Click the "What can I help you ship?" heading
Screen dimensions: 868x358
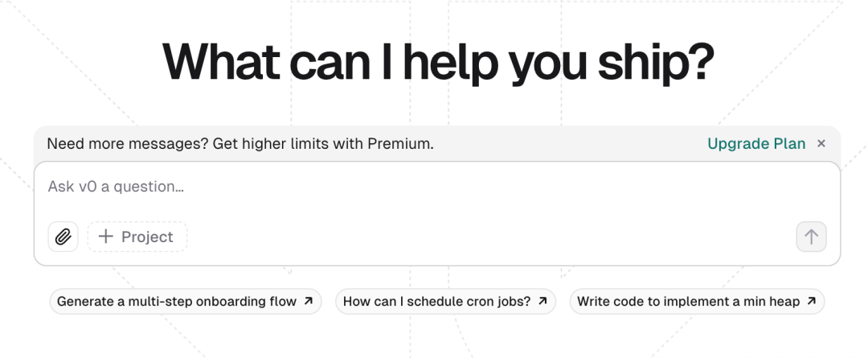[438, 62]
